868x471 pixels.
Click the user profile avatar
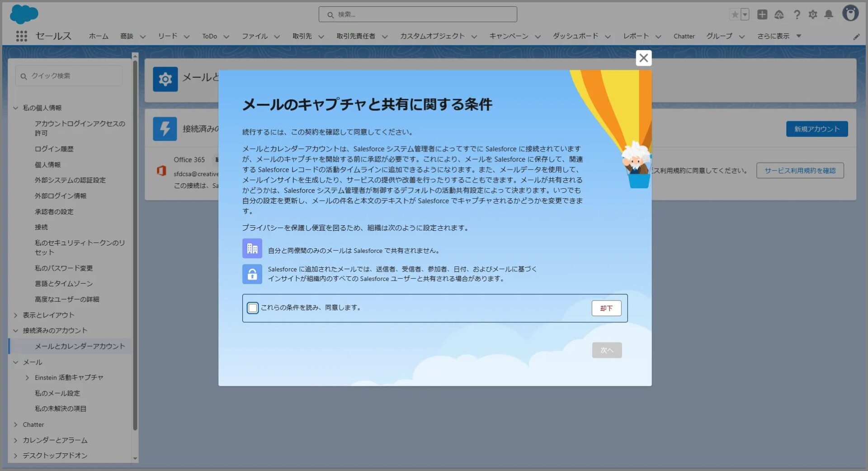850,13
